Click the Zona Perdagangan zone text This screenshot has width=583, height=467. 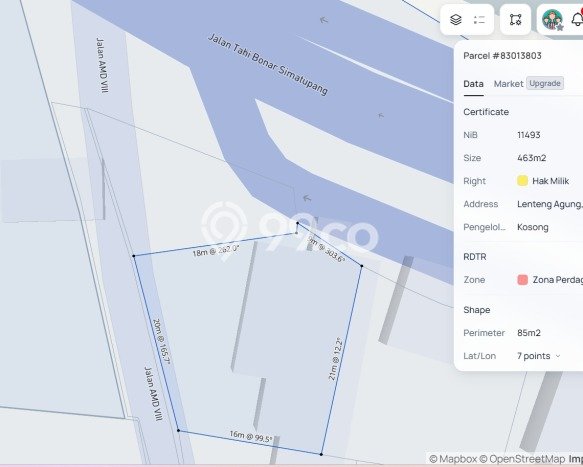(558, 280)
